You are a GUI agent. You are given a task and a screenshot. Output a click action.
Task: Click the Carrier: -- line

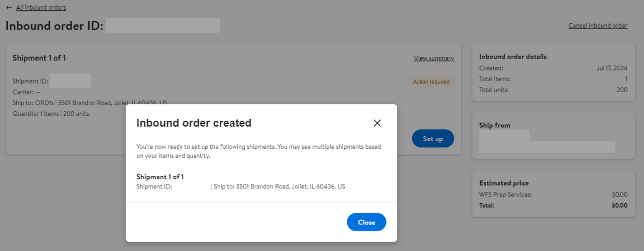[26, 92]
